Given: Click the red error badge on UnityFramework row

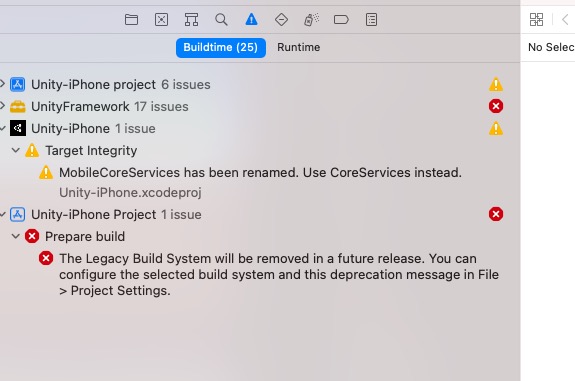Looking at the screenshot, I should pos(496,106).
